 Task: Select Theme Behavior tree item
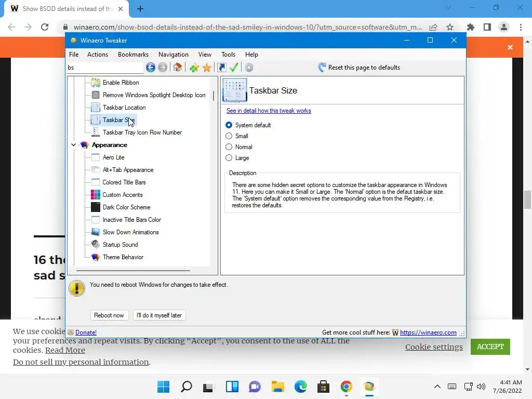pos(123,257)
